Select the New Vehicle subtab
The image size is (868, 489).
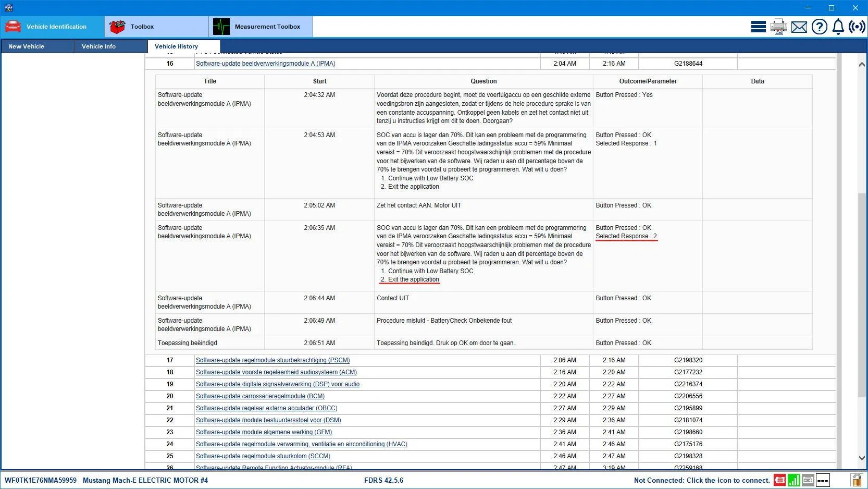tap(38, 46)
